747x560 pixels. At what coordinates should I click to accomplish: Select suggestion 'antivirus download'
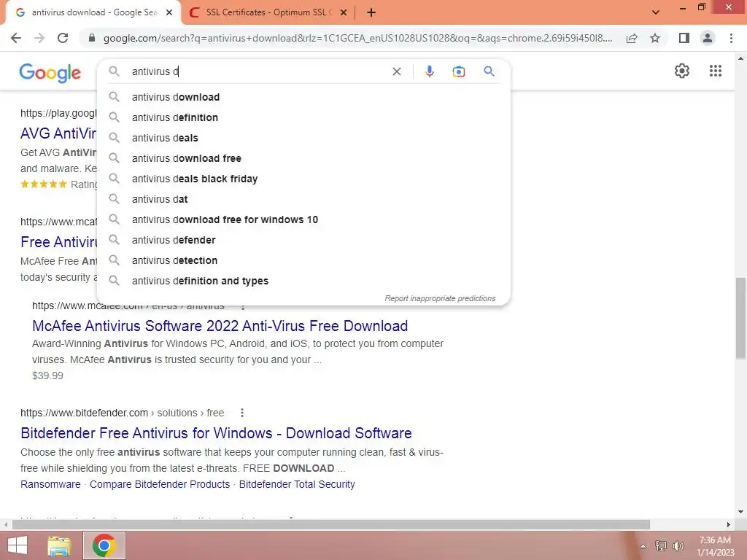click(303, 97)
